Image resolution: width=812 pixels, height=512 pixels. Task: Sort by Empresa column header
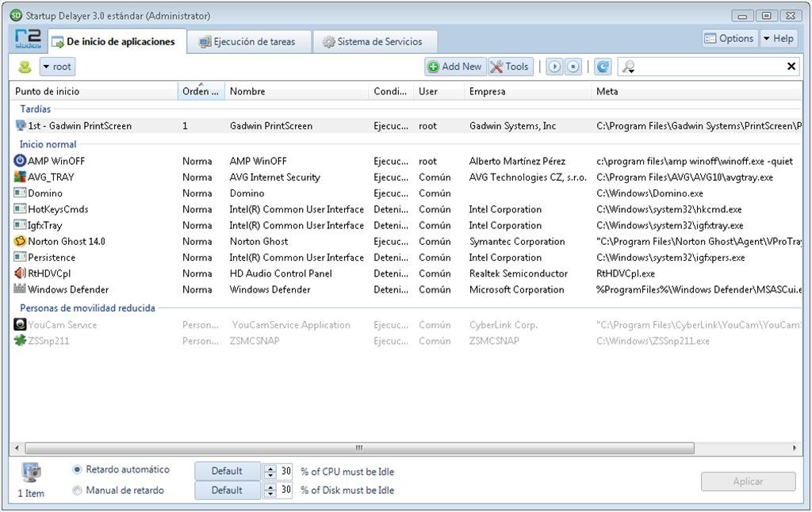[x=527, y=91]
